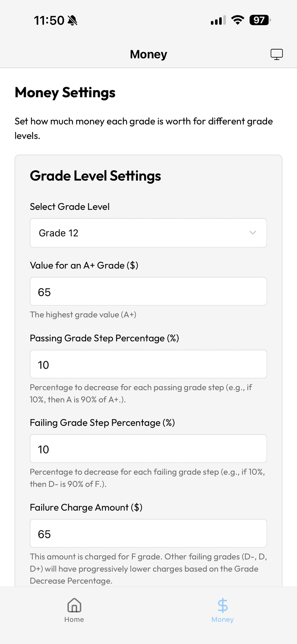
Task: Tap the Grade Level Settings heading
Action: [95, 176]
